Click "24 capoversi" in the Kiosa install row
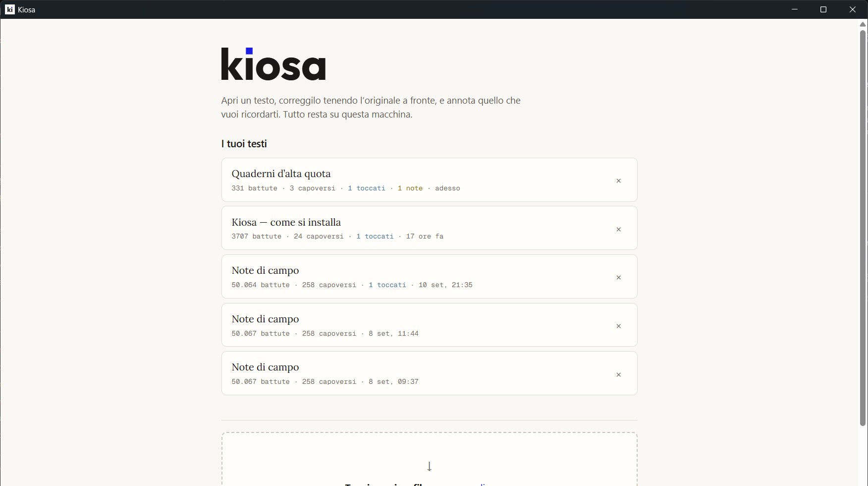868x486 pixels. 319,237
